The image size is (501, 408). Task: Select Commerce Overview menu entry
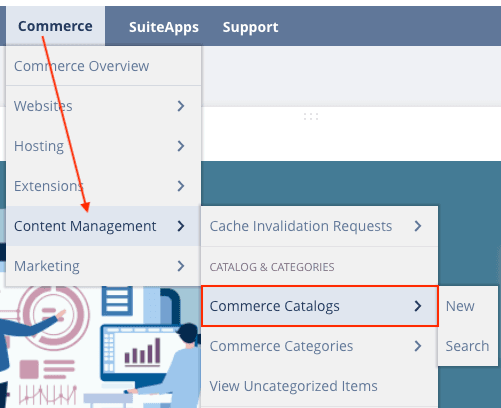(103, 66)
